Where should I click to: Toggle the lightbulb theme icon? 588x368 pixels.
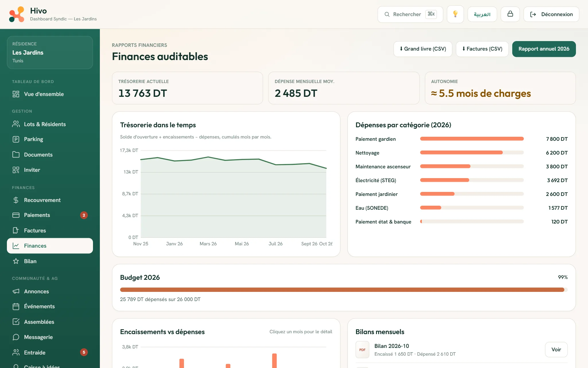point(455,14)
